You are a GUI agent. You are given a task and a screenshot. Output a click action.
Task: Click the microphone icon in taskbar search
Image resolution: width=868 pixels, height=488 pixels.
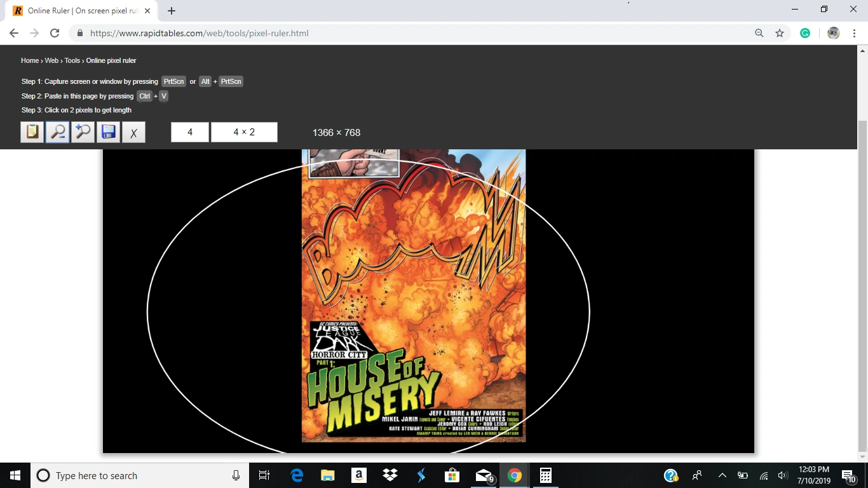236,475
